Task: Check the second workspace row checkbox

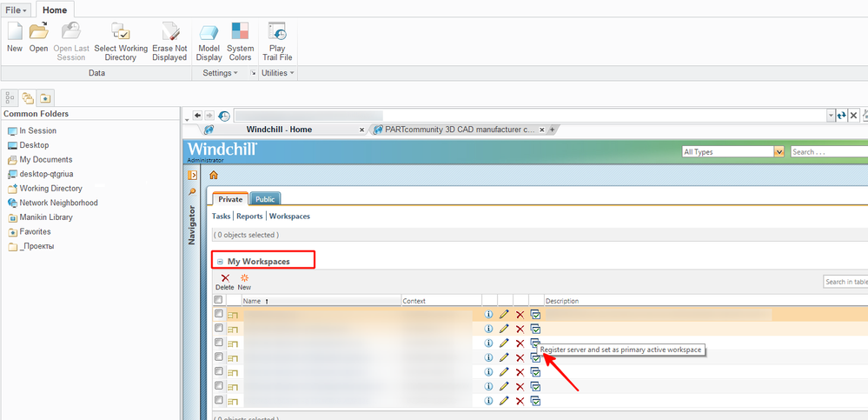Action: point(219,328)
